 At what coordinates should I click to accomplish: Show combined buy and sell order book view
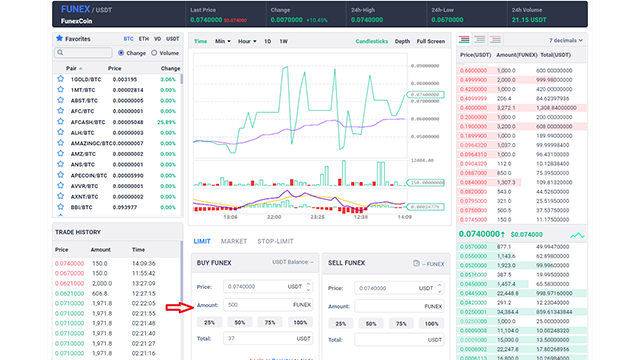coord(464,40)
